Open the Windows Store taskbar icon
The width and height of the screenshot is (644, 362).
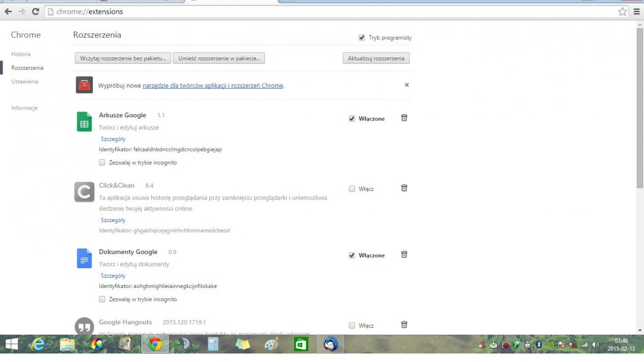(301, 344)
